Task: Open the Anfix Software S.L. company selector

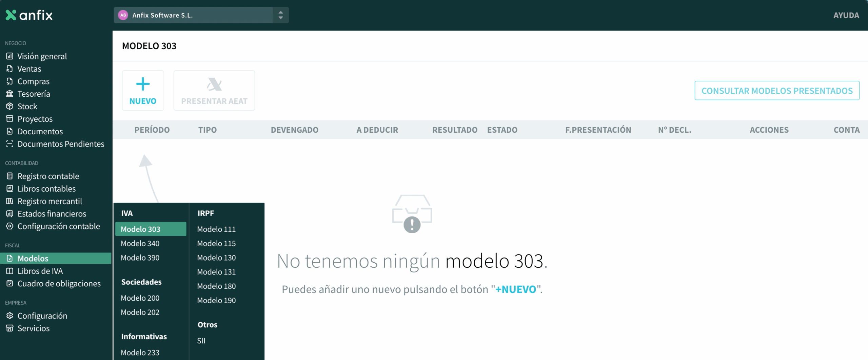Action: pyautogui.click(x=193, y=15)
